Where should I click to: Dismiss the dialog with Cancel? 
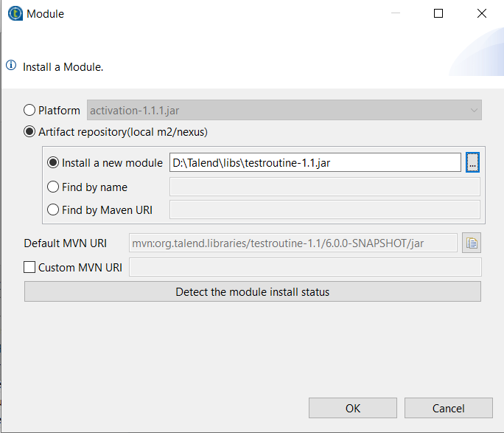click(x=448, y=408)
